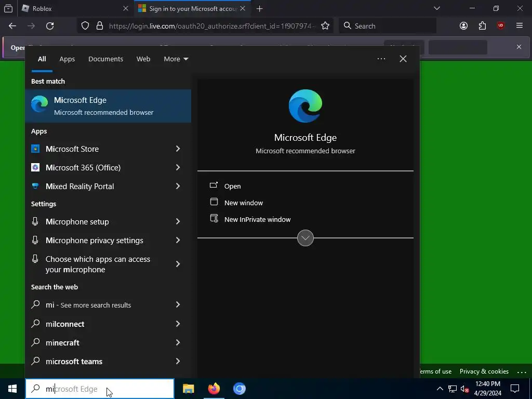Go back in Firefox
This screenshot has height=399, width=532.
click(12, 26)
